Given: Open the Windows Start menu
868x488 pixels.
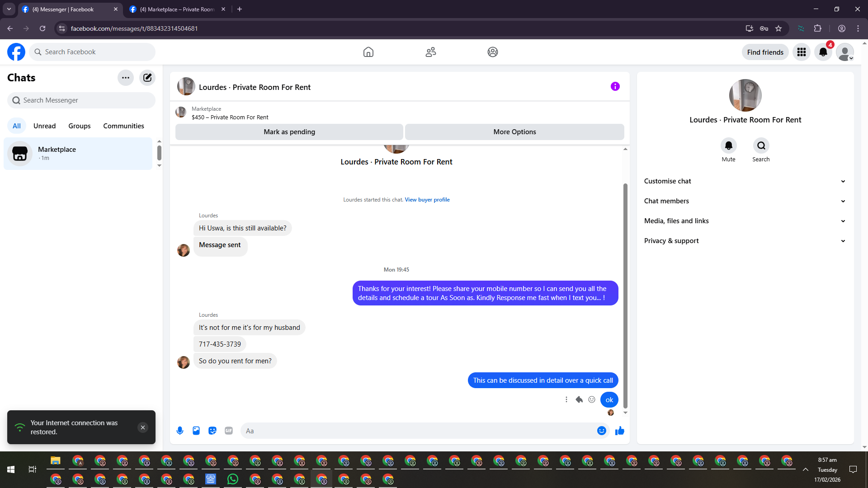Looking at the screenshot, I should [11, 469].
